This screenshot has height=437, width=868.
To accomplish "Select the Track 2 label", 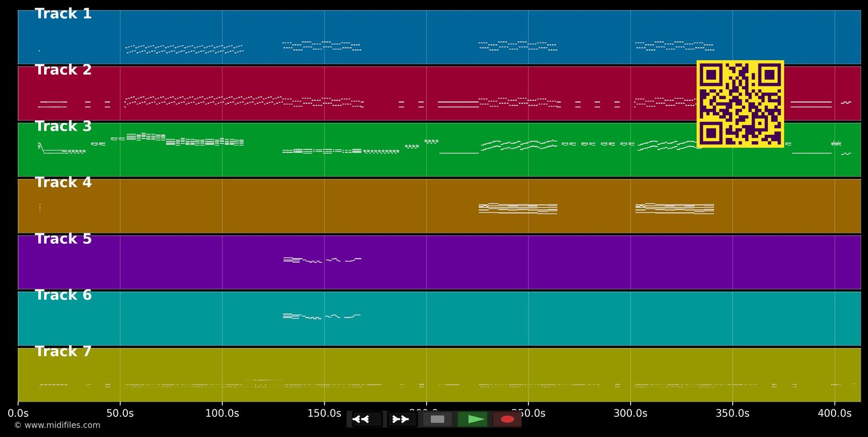I will [63, 70].
